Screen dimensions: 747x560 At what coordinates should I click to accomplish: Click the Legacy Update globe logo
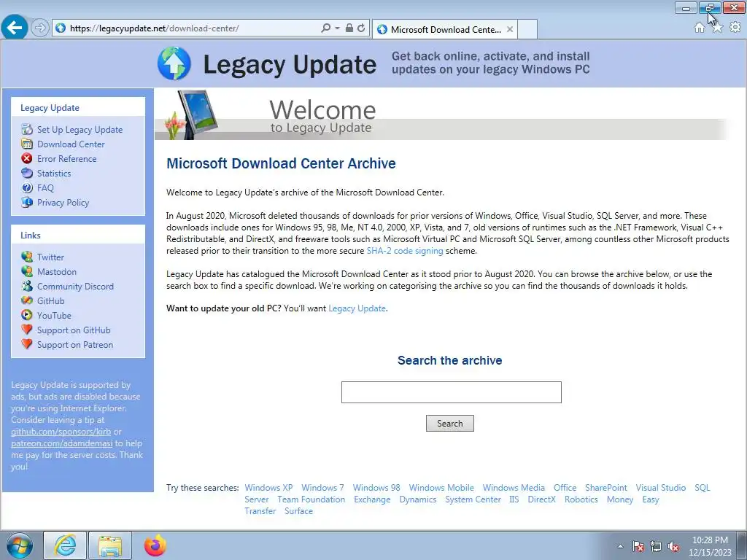click(174, 63)
